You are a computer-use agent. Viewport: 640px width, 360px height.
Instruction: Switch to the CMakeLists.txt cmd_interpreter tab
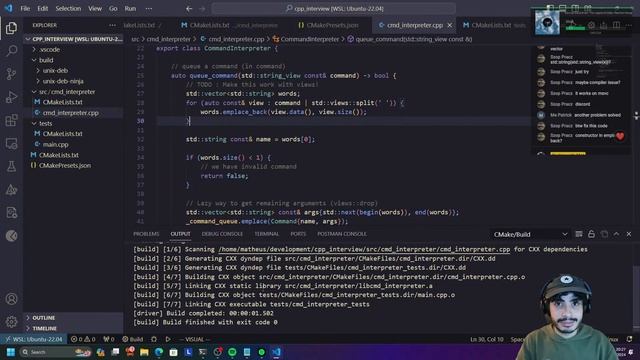click(229, 25)
